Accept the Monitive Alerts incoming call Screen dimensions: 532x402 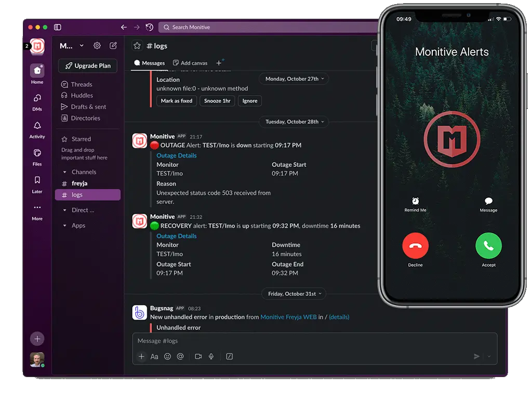point(488,245)
